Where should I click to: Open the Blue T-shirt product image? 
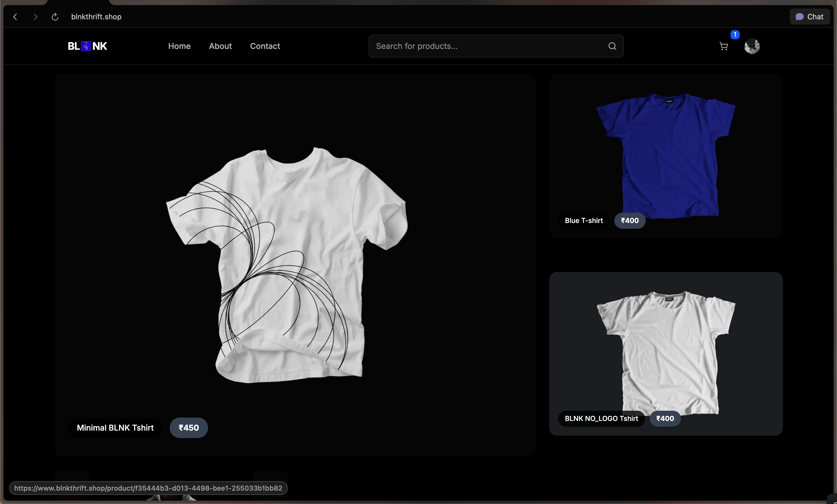pyautogui.click(x=666, y=153)
